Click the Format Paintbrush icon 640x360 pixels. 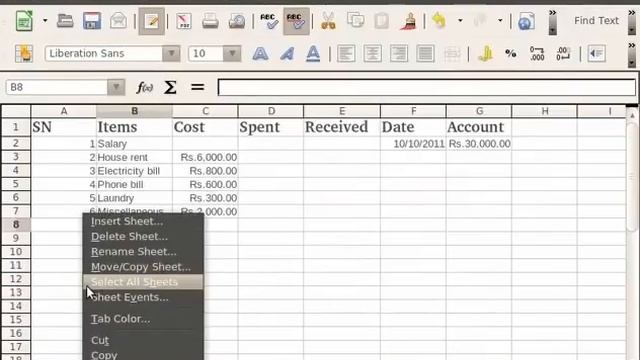408,20
